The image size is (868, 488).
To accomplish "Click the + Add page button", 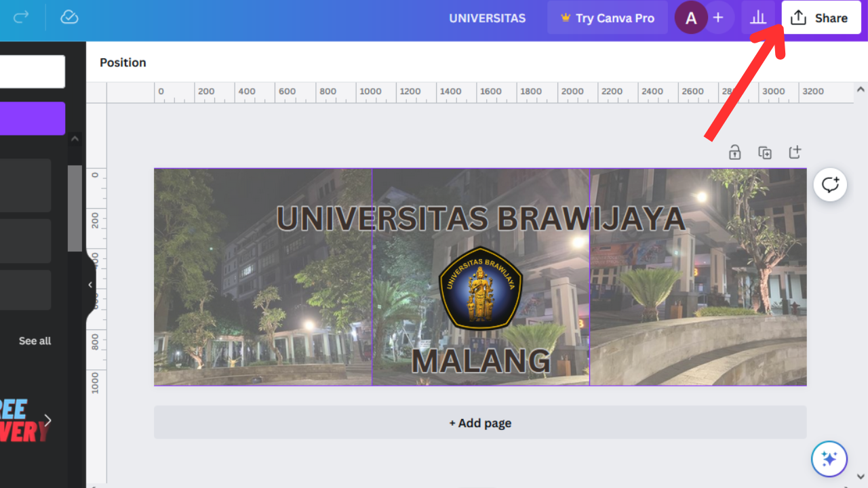I will [x=480, y=422].
